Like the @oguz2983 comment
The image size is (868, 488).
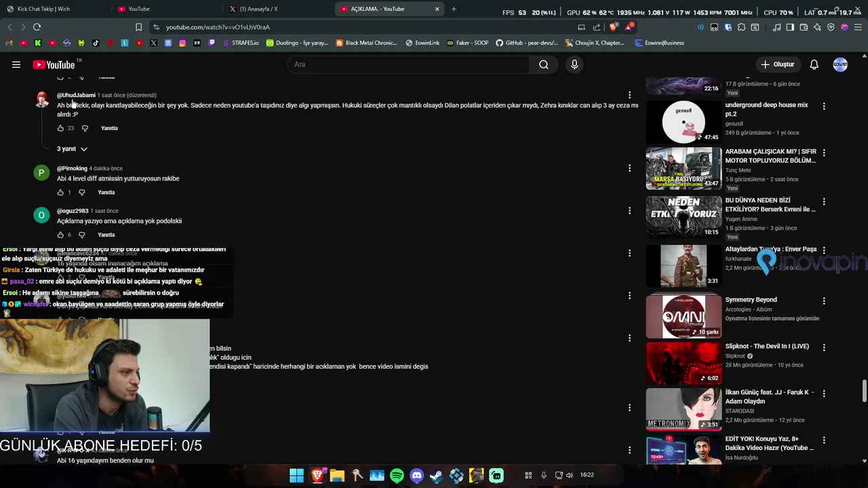(60, 235)
